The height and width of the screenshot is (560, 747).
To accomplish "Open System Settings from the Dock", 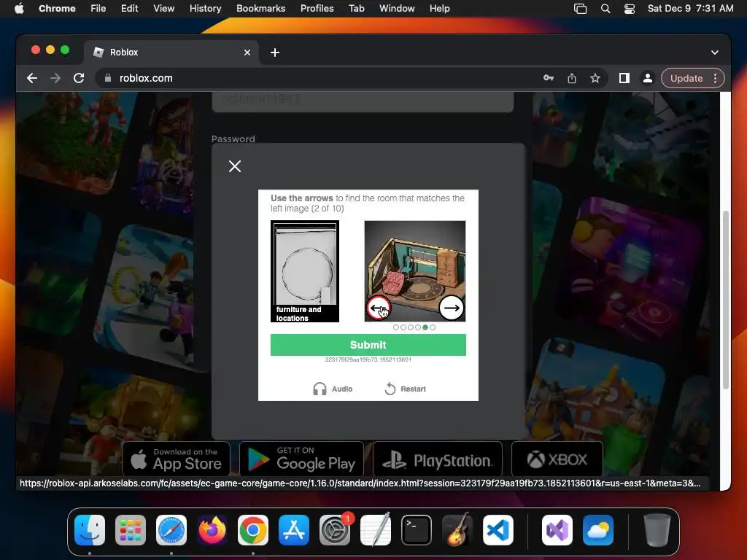I will (x=335, y=530).
